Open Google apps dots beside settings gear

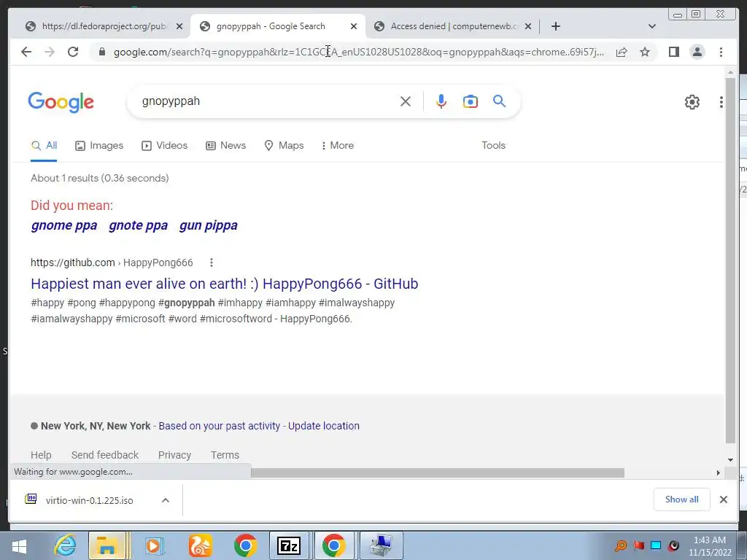tap(721, 102)
